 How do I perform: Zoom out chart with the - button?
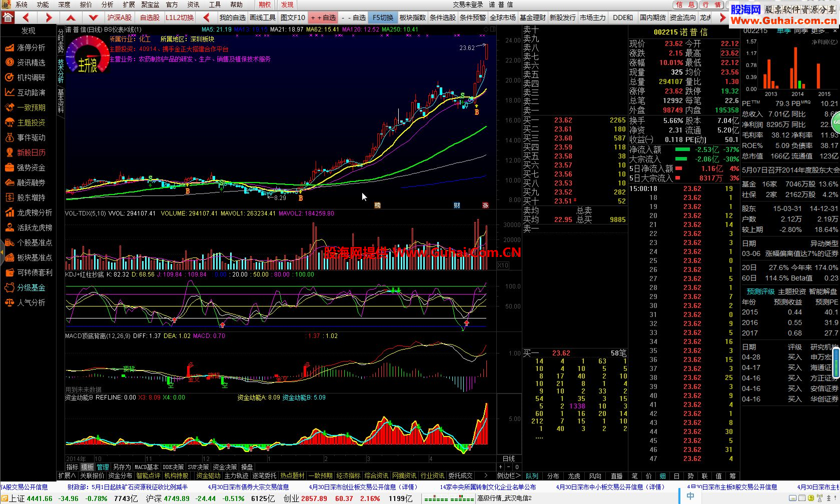(x=509, y=467)
